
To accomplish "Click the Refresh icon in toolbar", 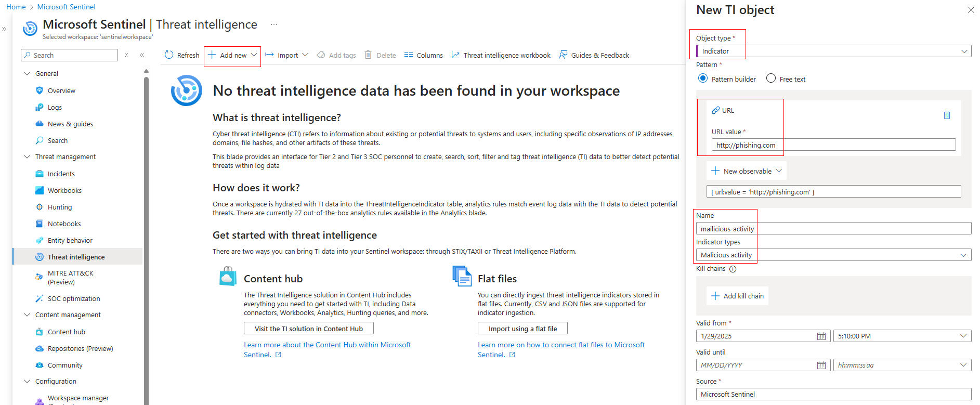I will click(x=169, y=55).
